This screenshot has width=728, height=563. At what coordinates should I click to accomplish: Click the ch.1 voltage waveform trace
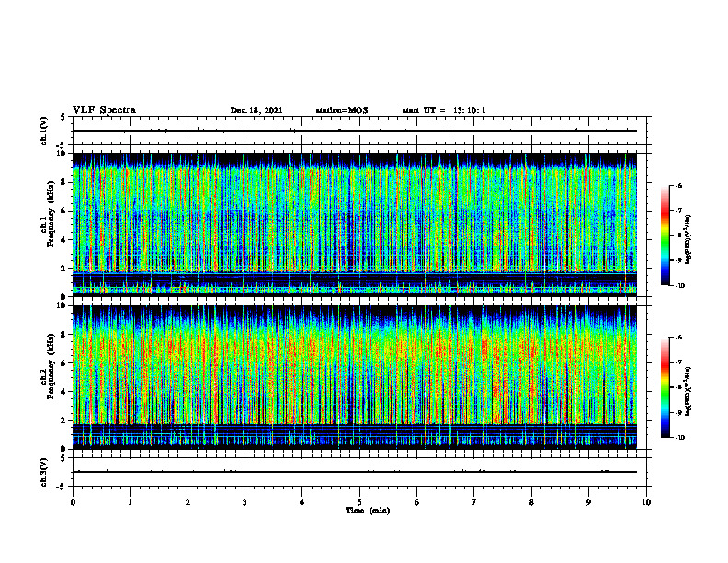(x=355, y=131)
